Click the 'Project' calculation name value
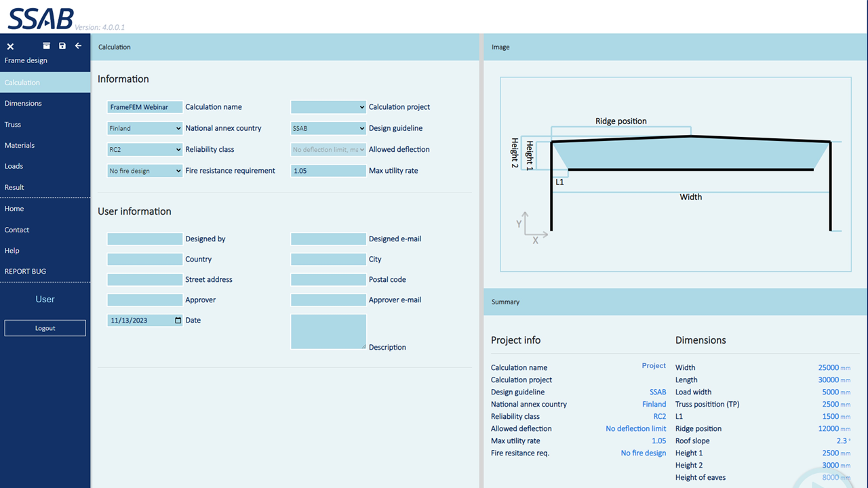Viewport: 868px width, 488px height. click(x=654, y=366)
